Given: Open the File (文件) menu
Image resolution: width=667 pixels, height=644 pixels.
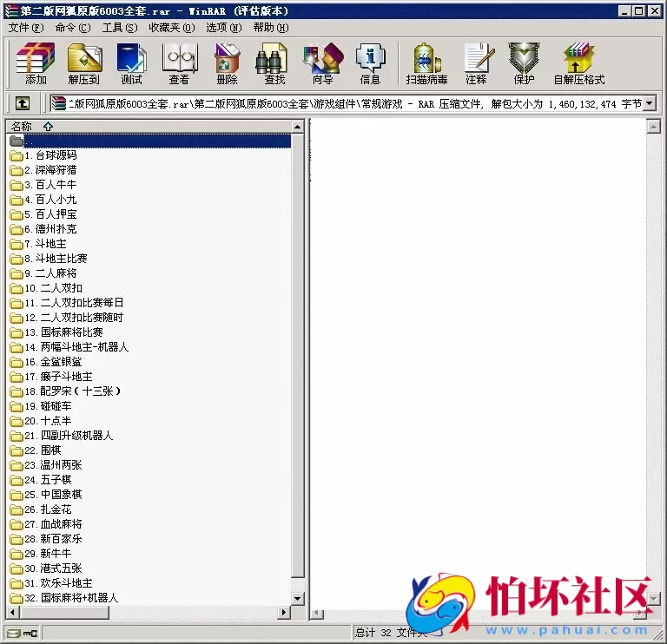Looking at the screenshot, I should [x=26, y=28].
